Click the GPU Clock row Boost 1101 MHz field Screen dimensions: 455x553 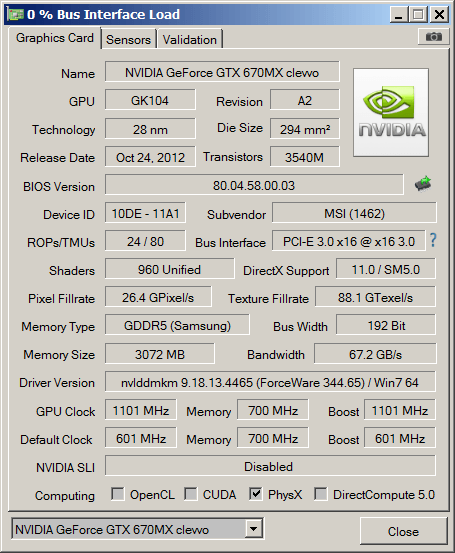click(x=400, y=409)
